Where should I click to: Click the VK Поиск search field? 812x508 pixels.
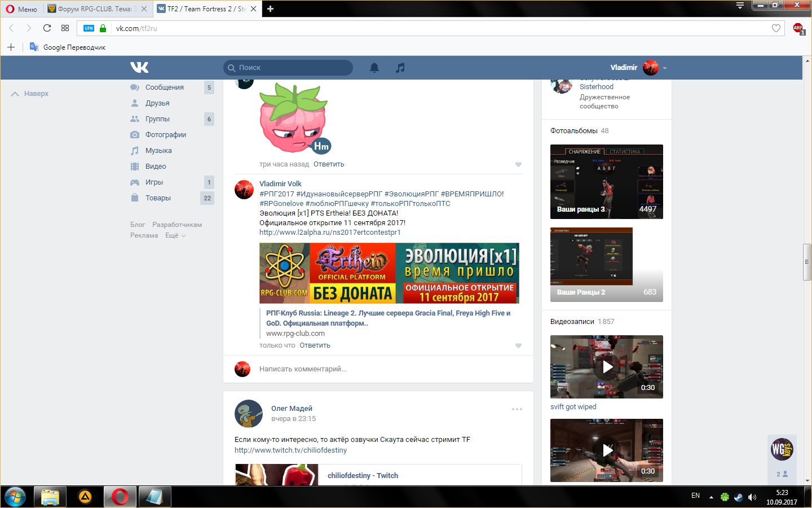[288, 68]
